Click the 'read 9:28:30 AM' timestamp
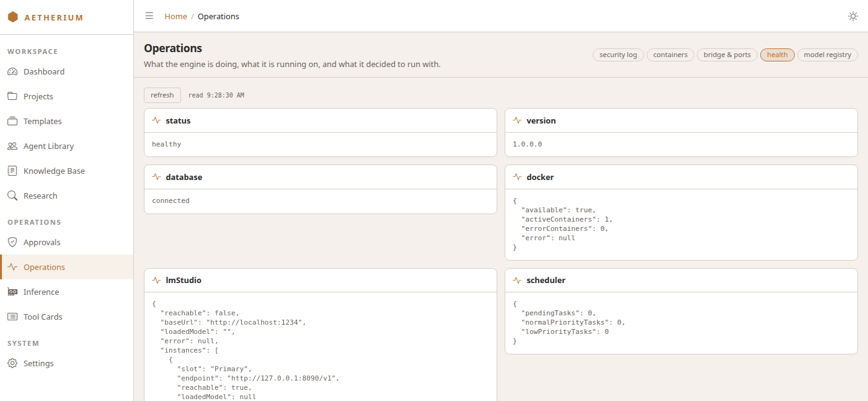Image resolution: width=868 pixels, height=401 pixels. (x=216, y=95)
